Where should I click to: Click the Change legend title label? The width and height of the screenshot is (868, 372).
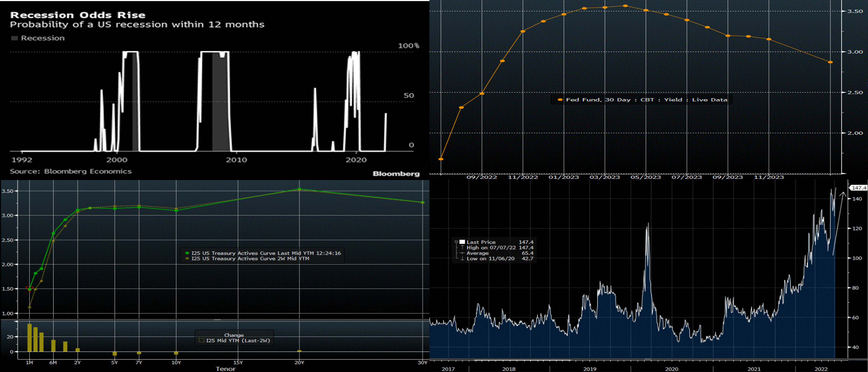pyautogui.click(x=234, y=335)
